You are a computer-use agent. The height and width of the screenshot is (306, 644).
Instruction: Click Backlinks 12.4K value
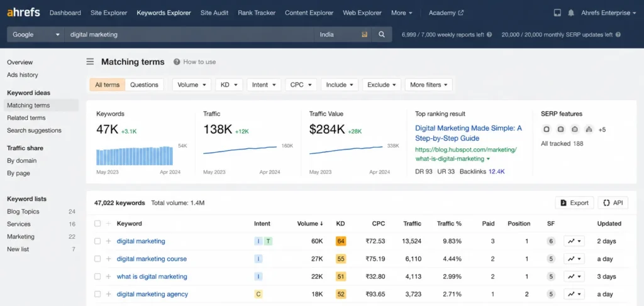(497, 172)
